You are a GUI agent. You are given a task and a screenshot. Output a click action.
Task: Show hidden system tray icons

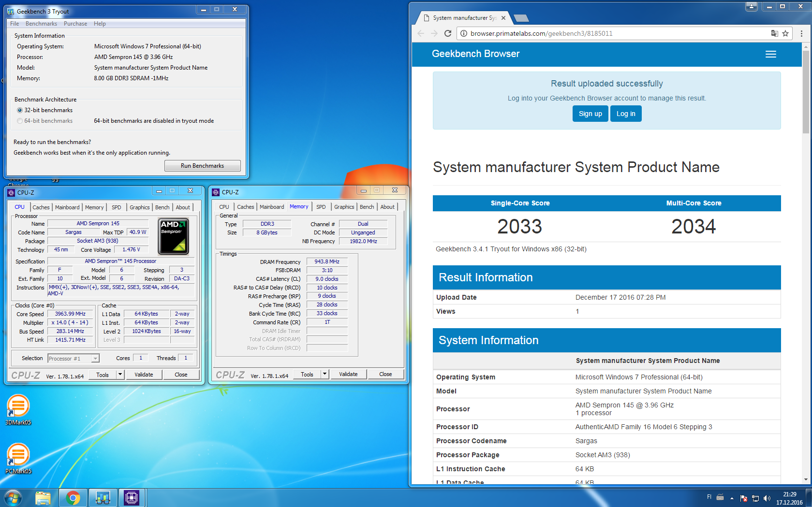click(x=732, y=498)
